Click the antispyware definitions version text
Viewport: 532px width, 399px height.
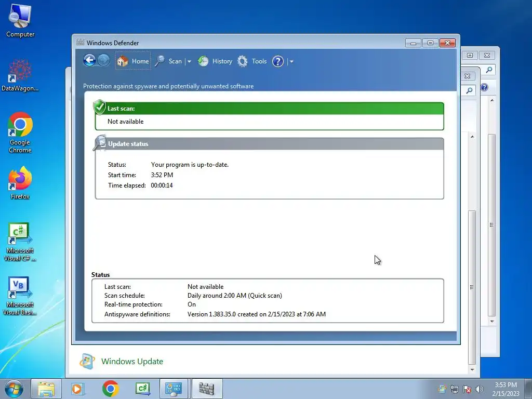click(x=257, y=314)
